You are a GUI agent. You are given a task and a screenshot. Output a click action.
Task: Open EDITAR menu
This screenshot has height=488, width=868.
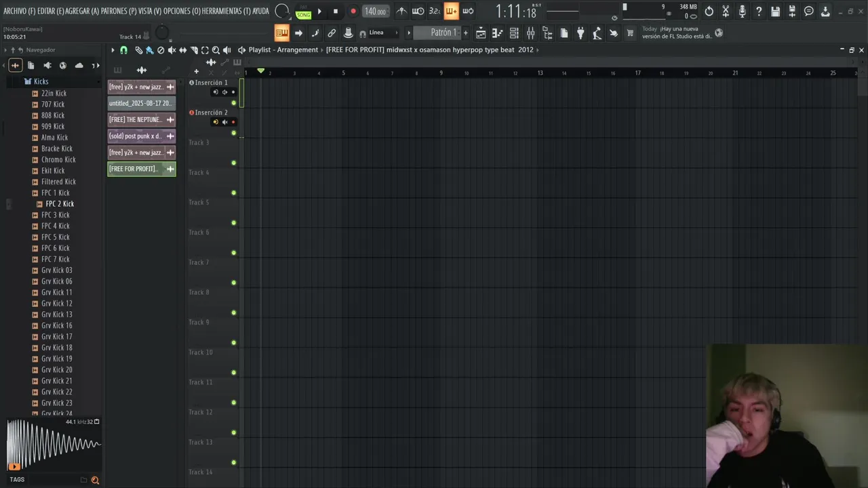coord(51,12)
